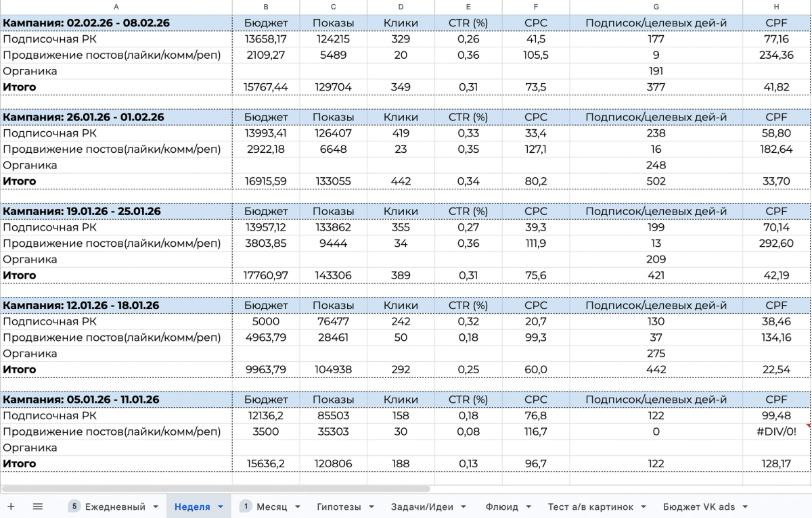Open the comment badge 5 on Ежедневный tab
This screenshot has width=812, height=518.
click(x=74, y=507)
